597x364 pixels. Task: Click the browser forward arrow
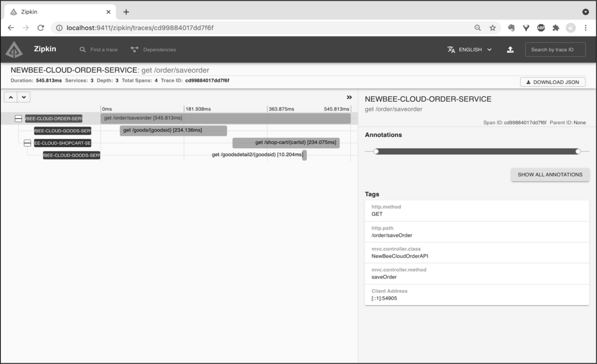click(26, 28)
